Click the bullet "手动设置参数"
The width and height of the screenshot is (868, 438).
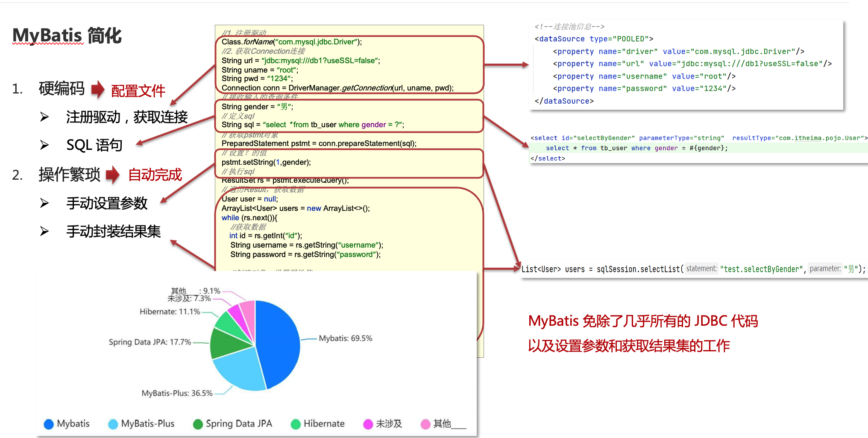click(107, 203)
